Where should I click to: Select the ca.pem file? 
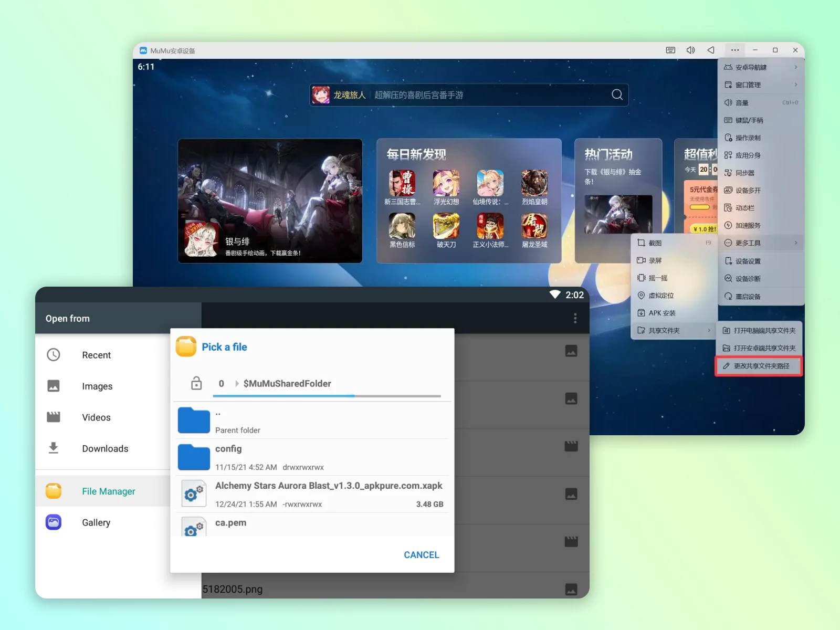tap(312, 524)
